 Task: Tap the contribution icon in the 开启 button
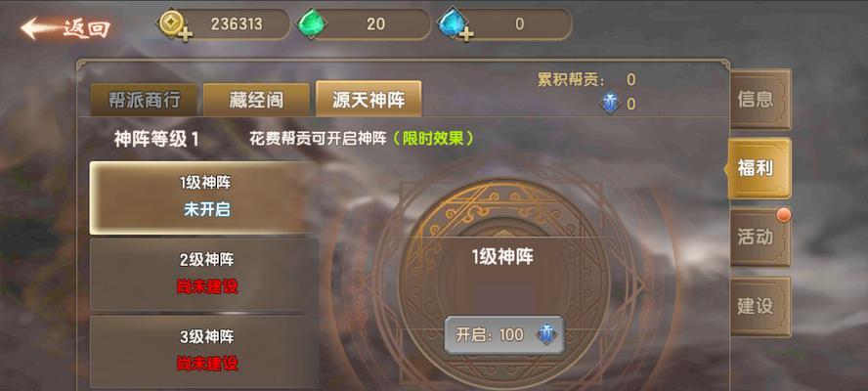tap(546, 334)
